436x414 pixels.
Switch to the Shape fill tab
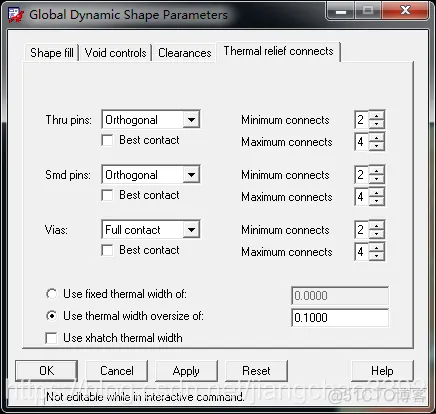tap(51, 53)
